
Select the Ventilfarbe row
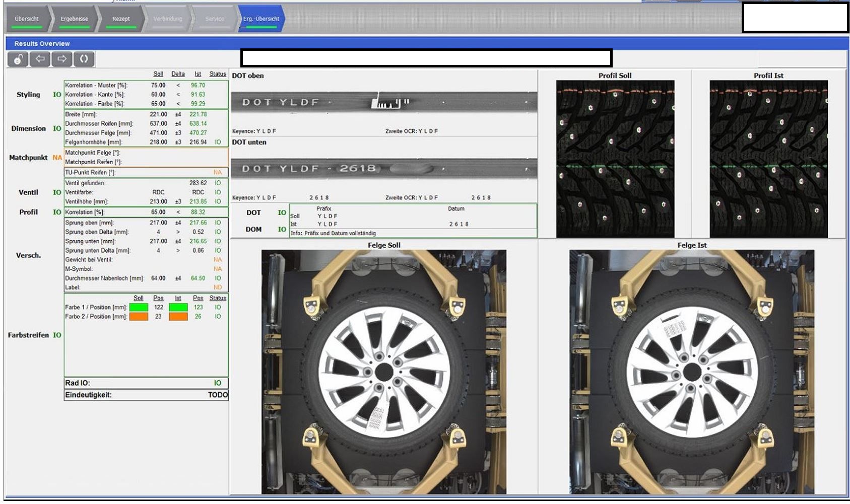point(146,192)
